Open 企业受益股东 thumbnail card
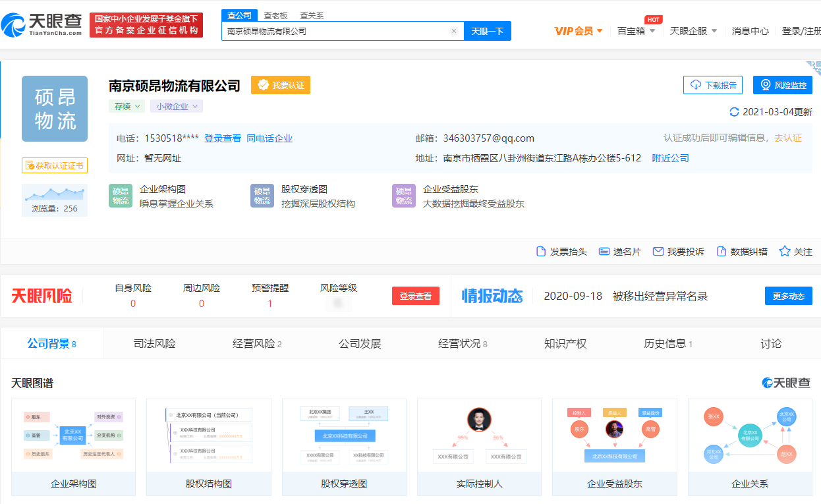Image resolution: width=821 pixels, height=504 pixels. [x=615, y=447]
